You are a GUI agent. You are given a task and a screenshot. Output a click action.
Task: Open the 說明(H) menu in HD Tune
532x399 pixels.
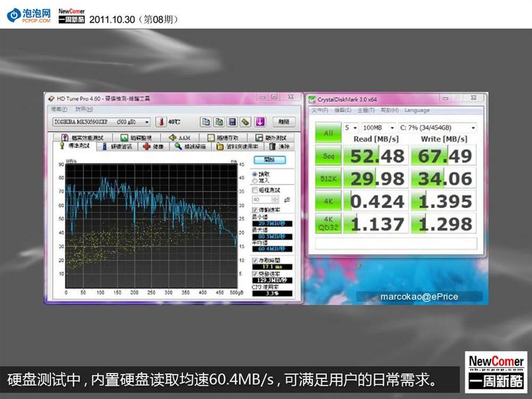point(84,109)
